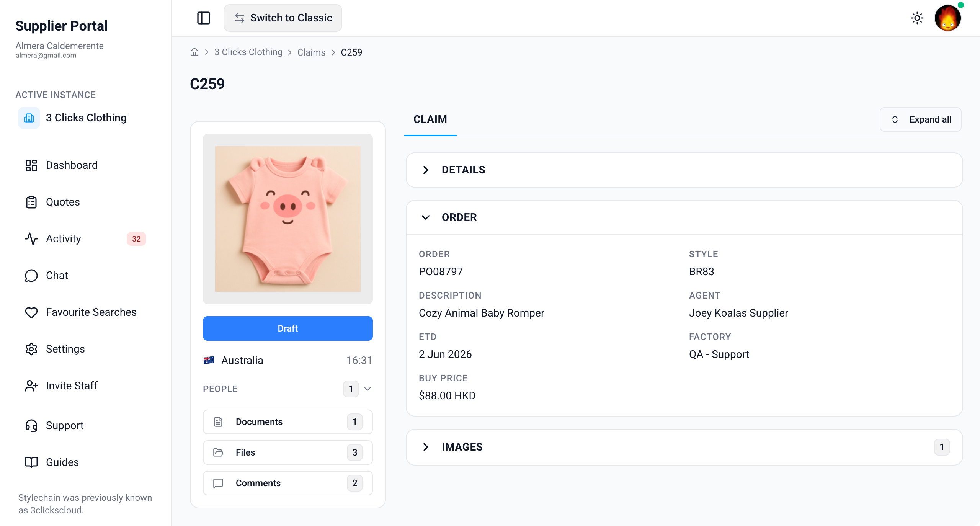The height and width of the screenshot is (526, 980).
Task: Open Documents panel
Action: pyautogui.click(x=288, y=422)
